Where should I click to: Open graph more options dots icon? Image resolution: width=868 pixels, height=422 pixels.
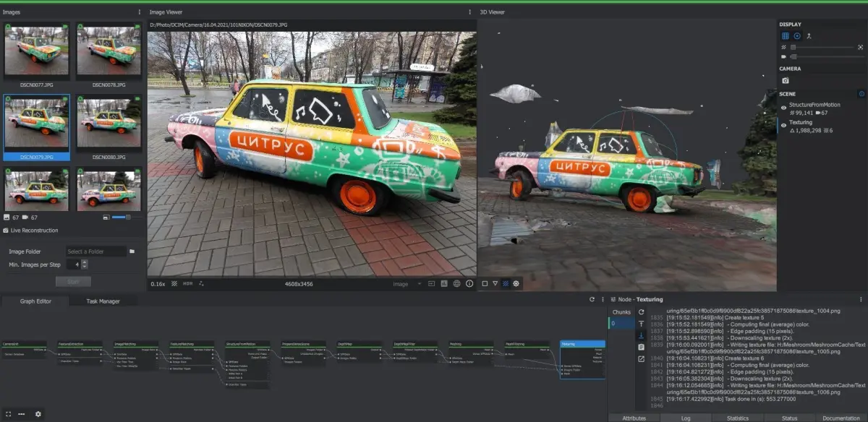[22, 414]
